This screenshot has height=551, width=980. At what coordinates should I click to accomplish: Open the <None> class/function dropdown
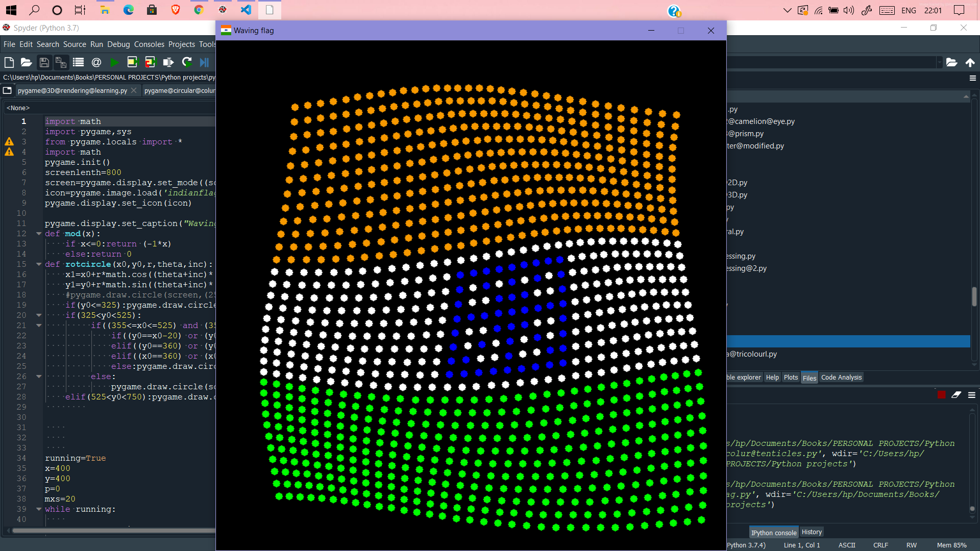tap(109, 108)
